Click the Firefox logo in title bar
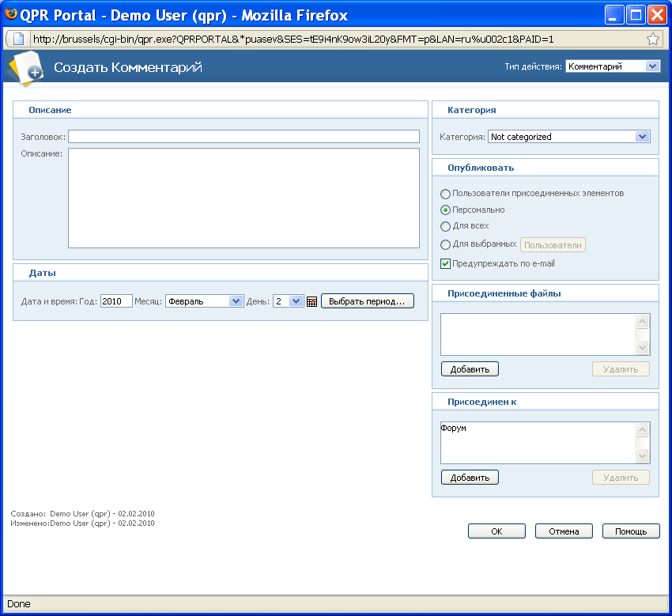The width and height of the screenshot is (672, 616). pos(11,14)
